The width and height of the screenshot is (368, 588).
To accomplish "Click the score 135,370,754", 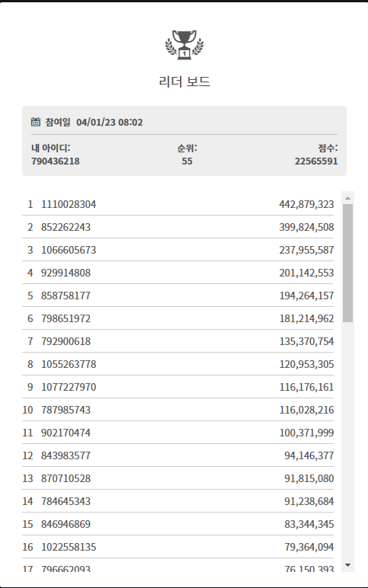I will tap(306, 342).
